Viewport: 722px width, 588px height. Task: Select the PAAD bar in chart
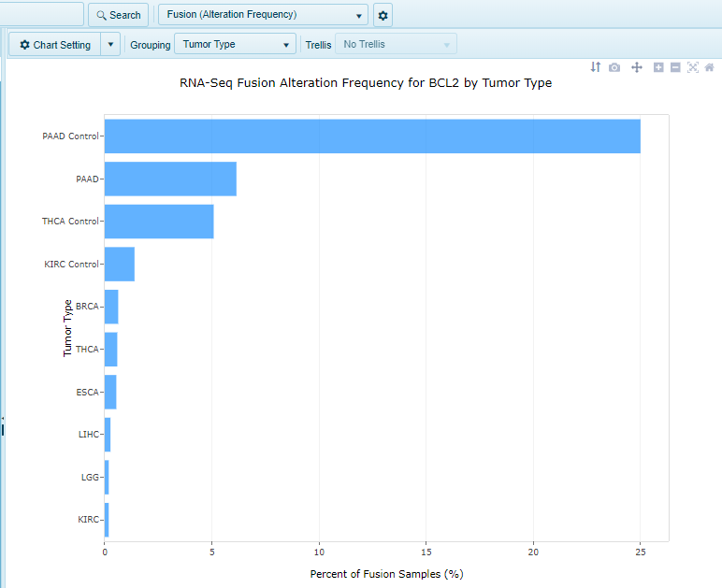coord(169,179)
